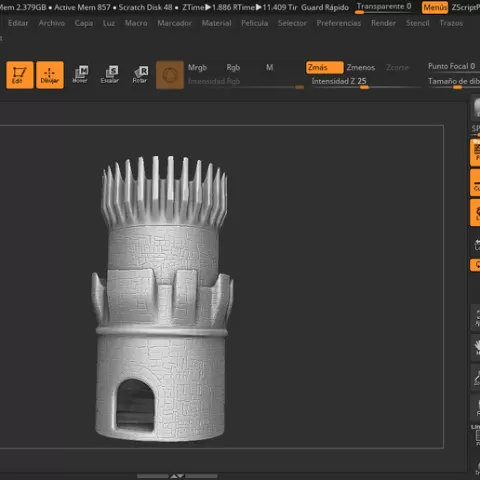Click the Menús button
The width and height of the screenshot is (480, 480).
tap(435, 7)
